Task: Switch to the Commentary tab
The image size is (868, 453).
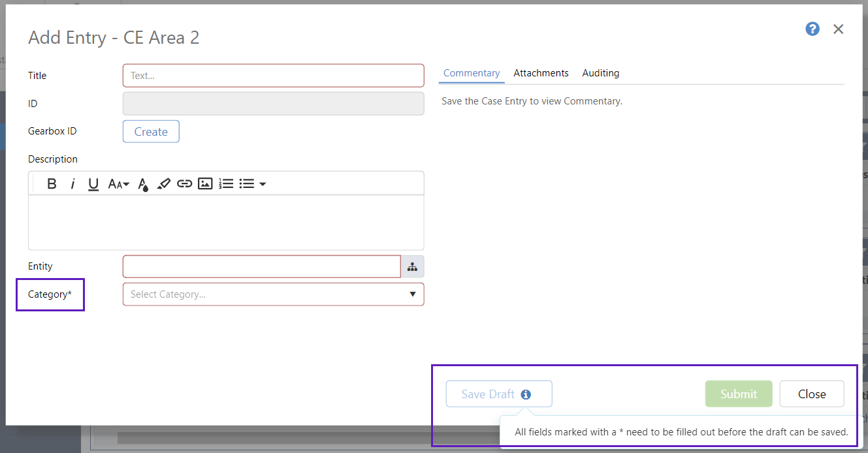Action: 472,73
